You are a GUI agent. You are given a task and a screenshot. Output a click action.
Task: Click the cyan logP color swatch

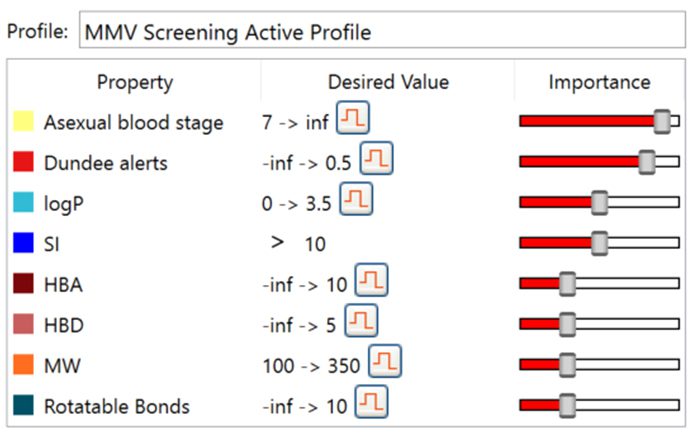click(23, 203)
